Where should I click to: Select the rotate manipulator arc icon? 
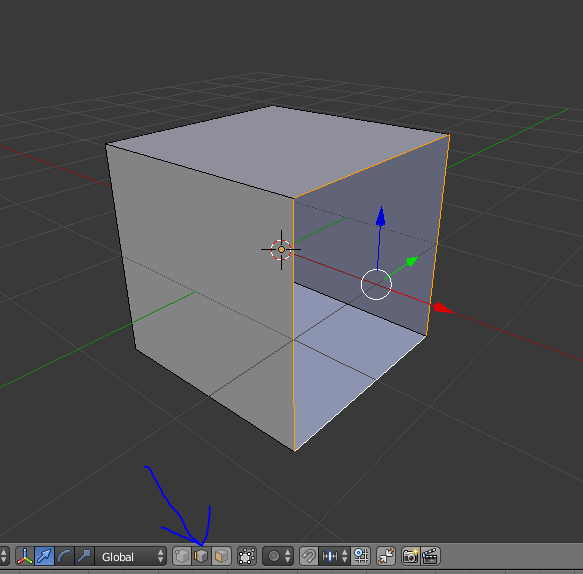pyautogui.click(x=64, y=556)
